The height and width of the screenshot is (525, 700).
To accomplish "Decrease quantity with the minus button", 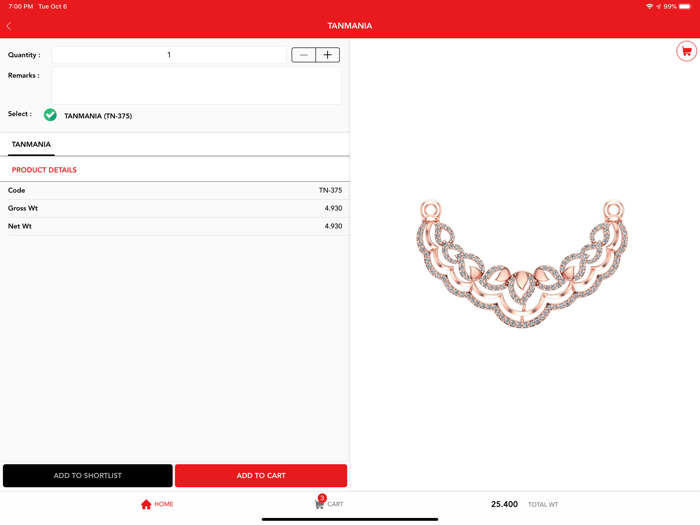I will [304, 55].
